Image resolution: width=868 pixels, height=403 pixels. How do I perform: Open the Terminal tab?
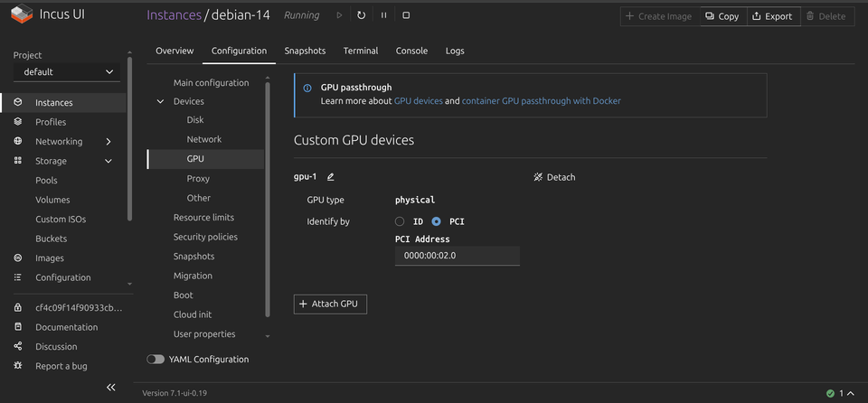[361, 51]
